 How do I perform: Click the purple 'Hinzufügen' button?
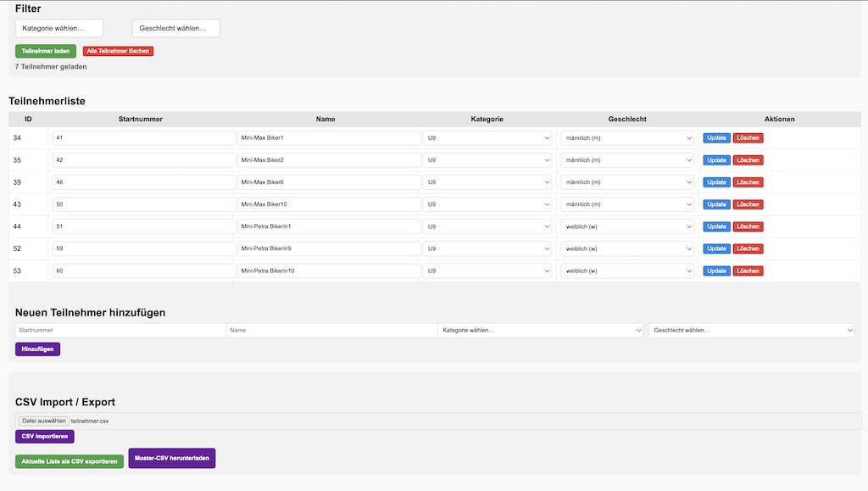[x=37, y=349]
